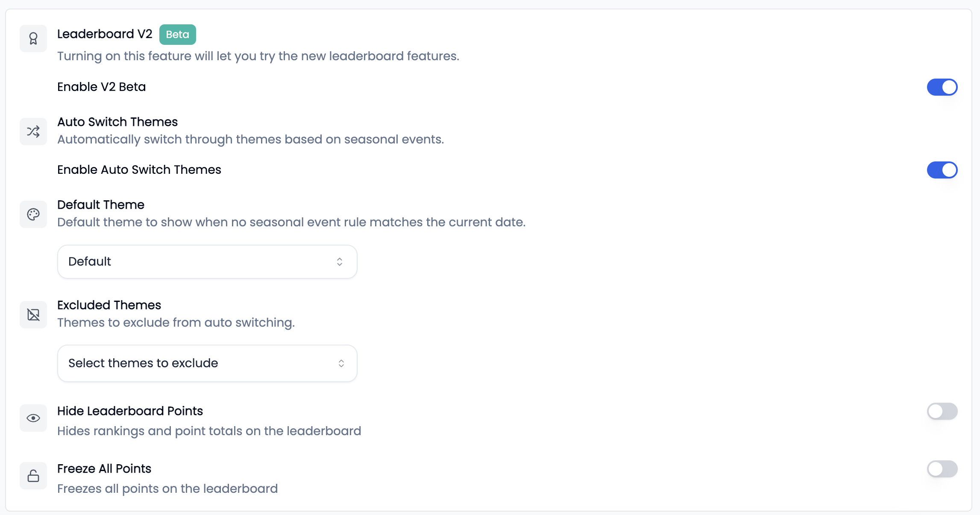980x515 pixels.
Task: Disable the Enable V2 Beta toggle
Action: coord(942,87)
